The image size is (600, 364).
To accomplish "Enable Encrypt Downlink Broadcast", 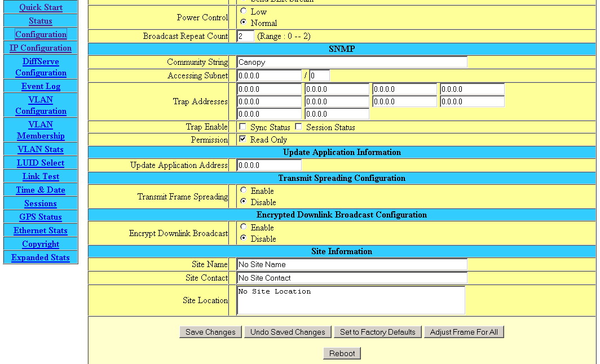I will [x=244, y=227].
